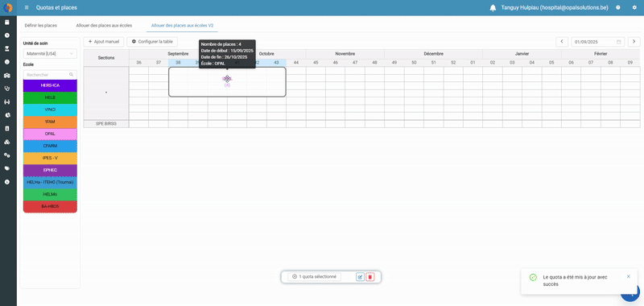Select Allouer des places aux écoles V2 tab
The height and width of the screenshot is (306, 644).
point(182,26)
